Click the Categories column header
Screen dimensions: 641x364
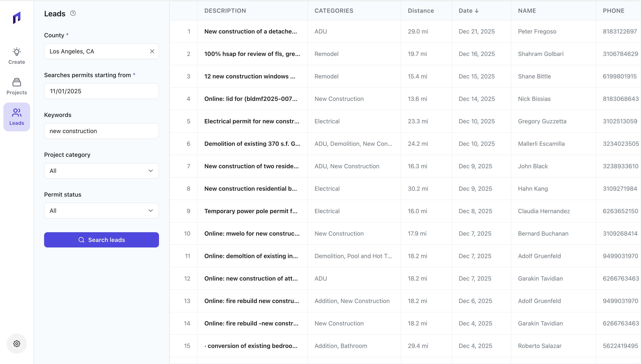coord(334,11)
